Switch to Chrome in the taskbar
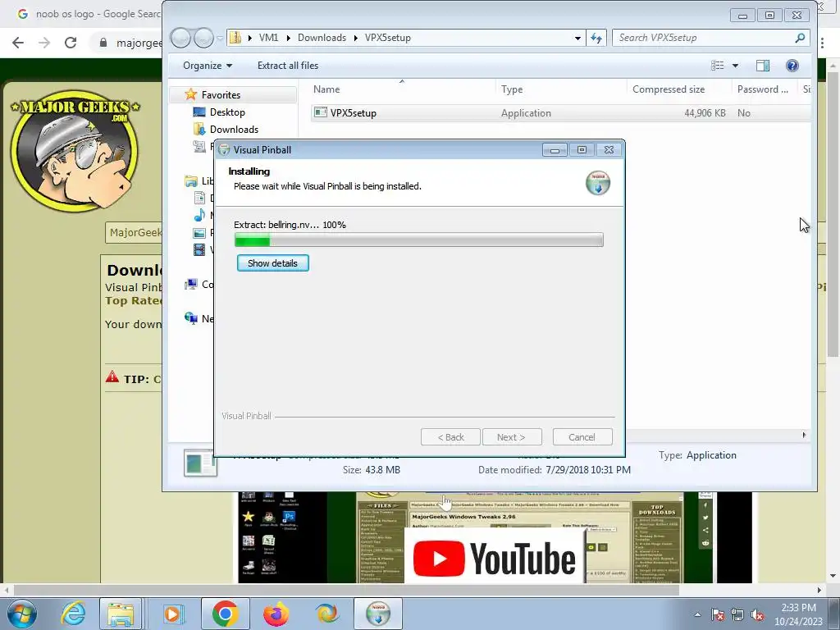The image size is (840, 630). [x=226, y=614]
